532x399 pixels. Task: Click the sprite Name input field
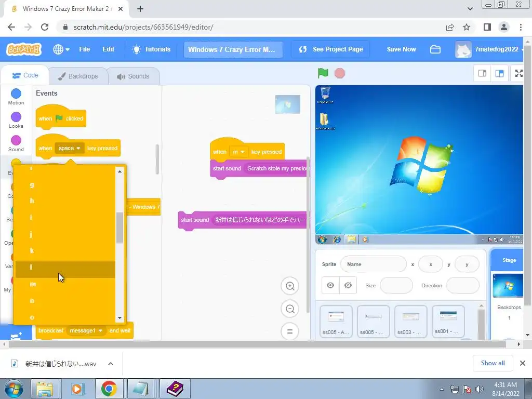[x=373, y=264]
